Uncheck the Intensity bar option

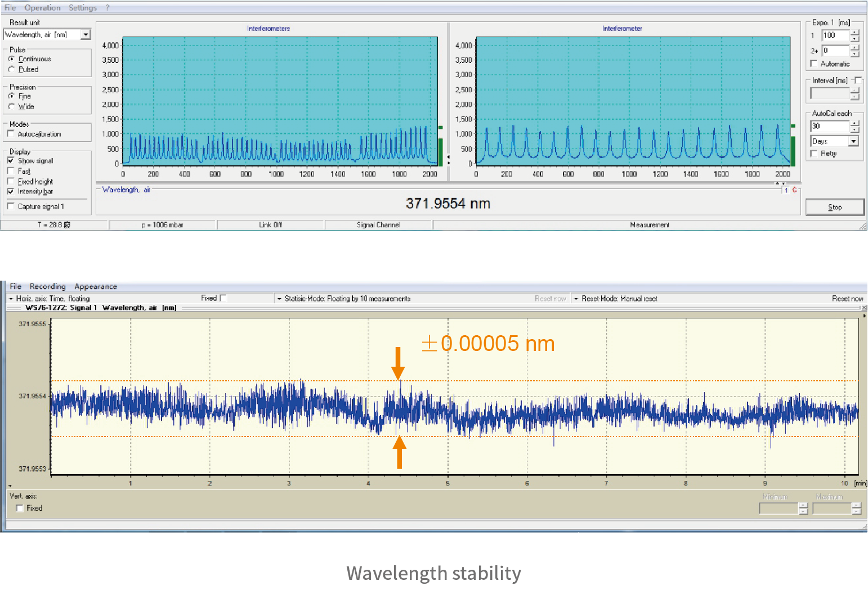(x=11, y=191)
